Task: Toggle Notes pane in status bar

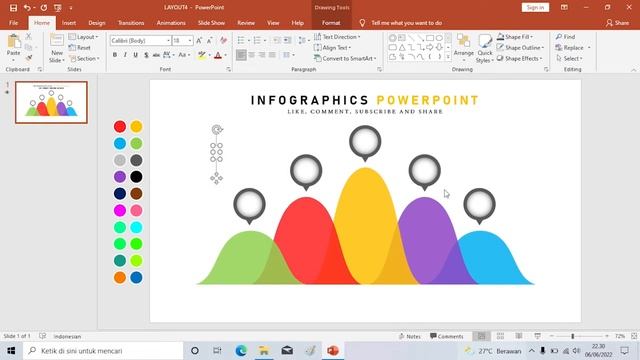Action: [409, 336]
